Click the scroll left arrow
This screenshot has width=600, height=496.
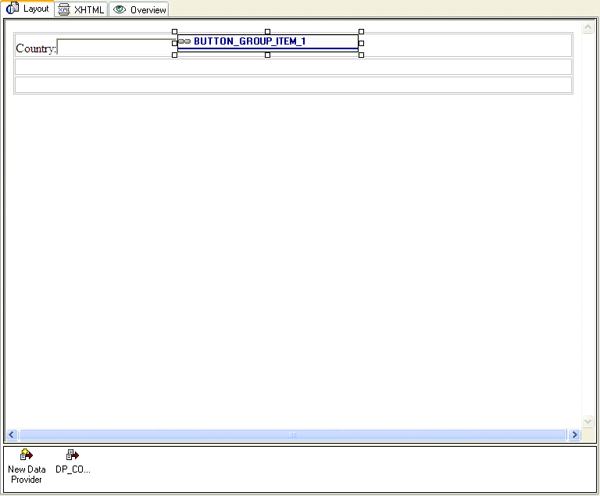(x=11, y=434)
